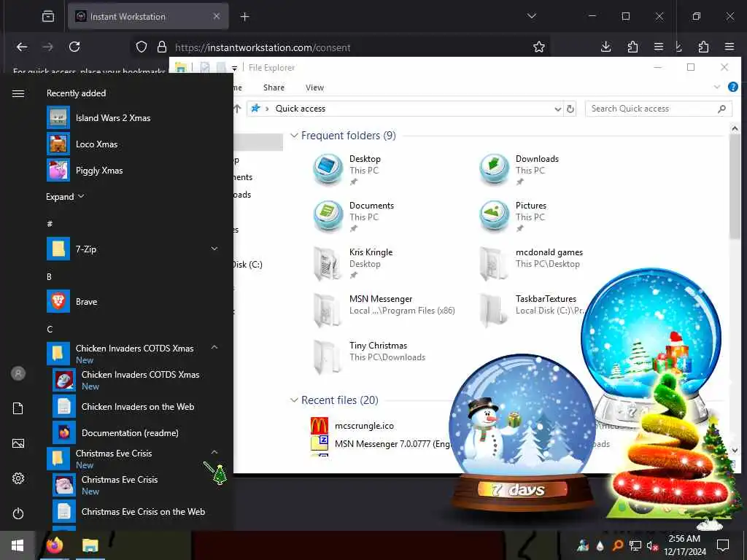Open Settings gear in Start menu

pyautogui.click(x=18, y=478)
